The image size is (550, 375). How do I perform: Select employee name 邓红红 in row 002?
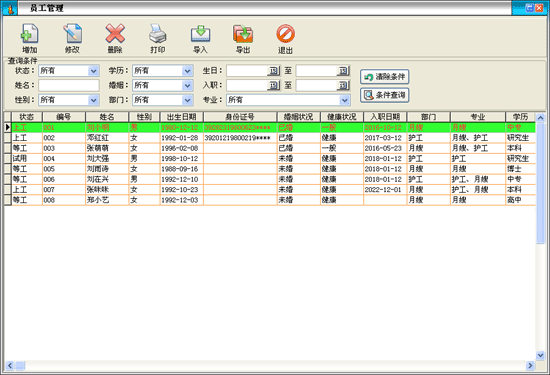pyautogui.click(x=98, y=138)
